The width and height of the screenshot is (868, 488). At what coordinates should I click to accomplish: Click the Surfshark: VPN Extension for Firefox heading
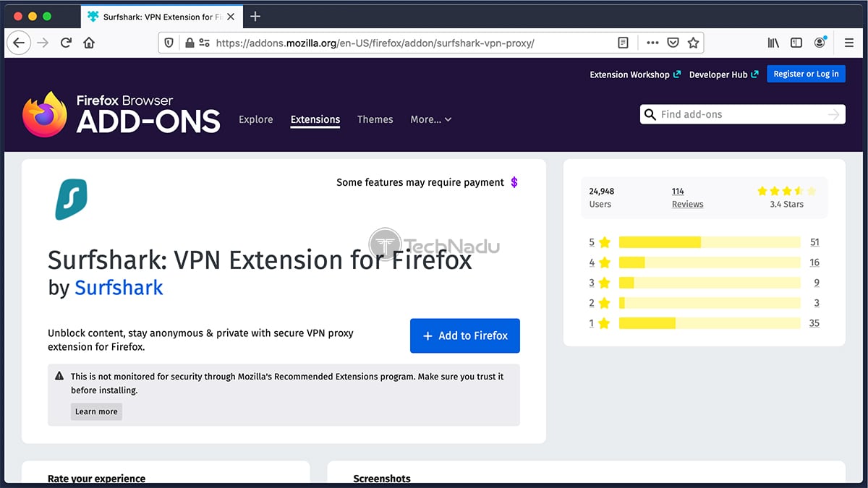(260, 259)
